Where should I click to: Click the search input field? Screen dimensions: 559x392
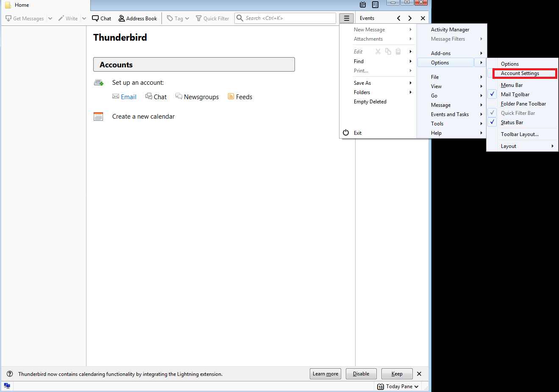point(285,18)
